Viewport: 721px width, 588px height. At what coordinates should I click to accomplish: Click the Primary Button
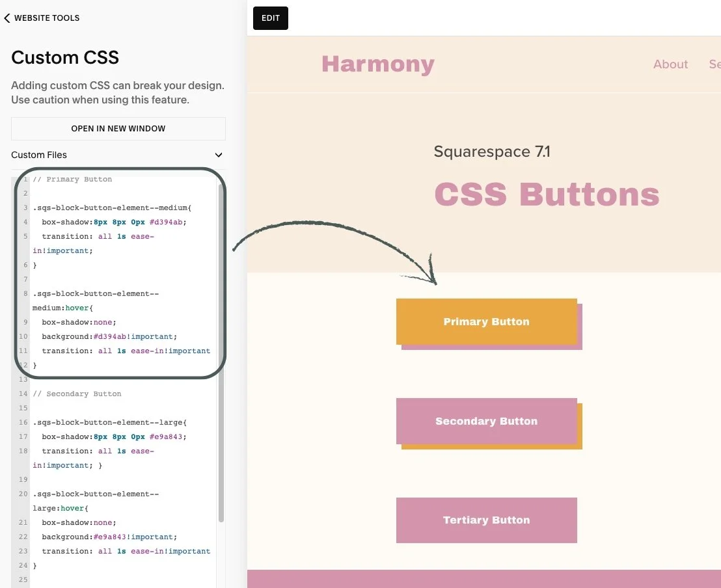[487, 321]
